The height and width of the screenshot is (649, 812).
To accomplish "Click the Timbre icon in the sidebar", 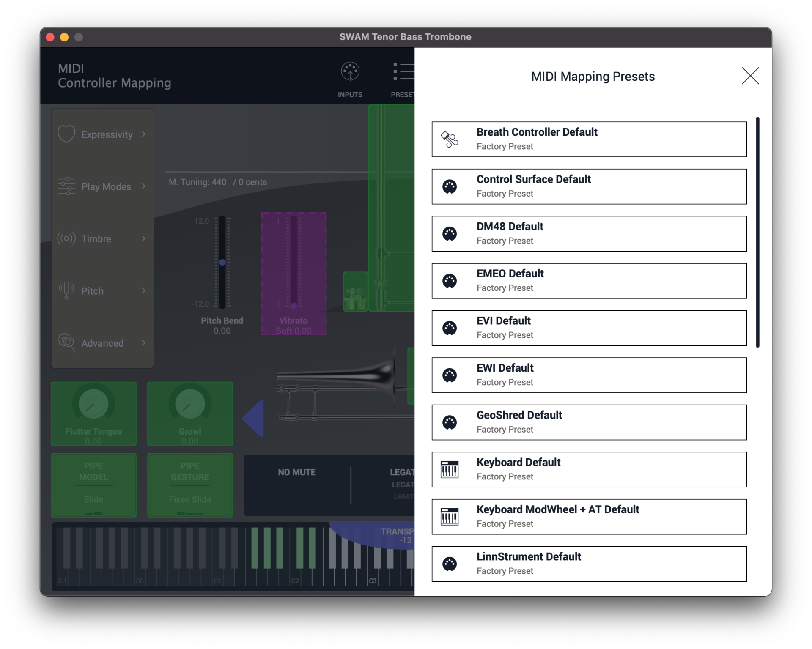I will point(66,238).
